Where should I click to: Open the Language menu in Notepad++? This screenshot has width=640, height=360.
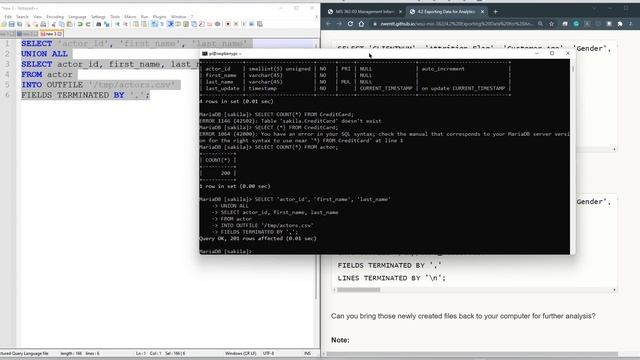[77, 17]
